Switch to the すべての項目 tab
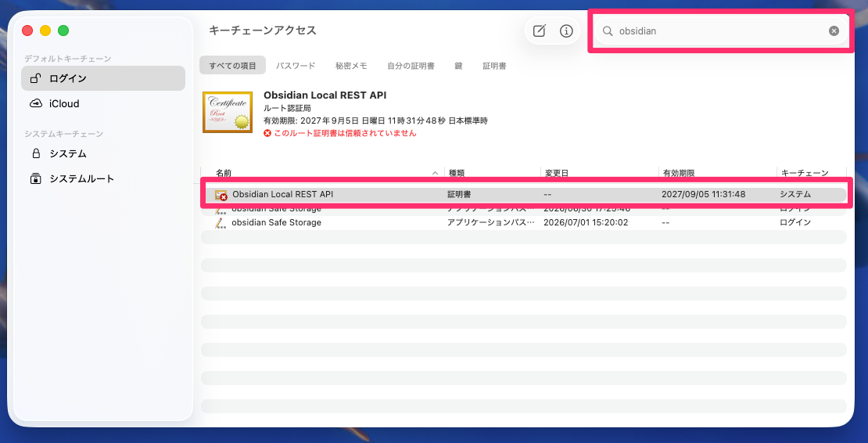The image size is (868, 443). [232, 65]
